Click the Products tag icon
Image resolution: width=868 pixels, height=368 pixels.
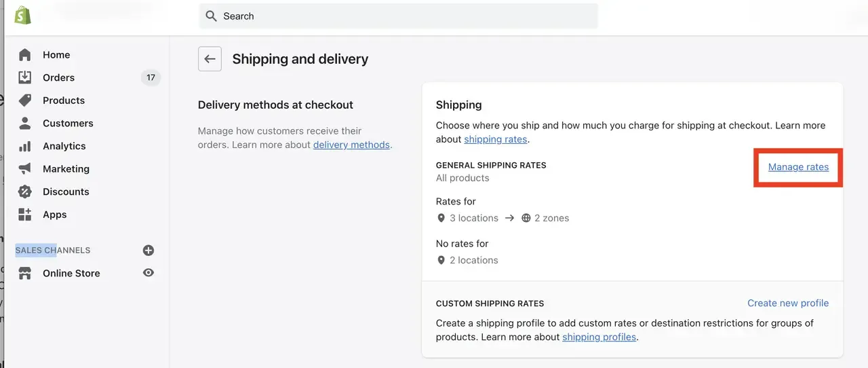point(25,100)
